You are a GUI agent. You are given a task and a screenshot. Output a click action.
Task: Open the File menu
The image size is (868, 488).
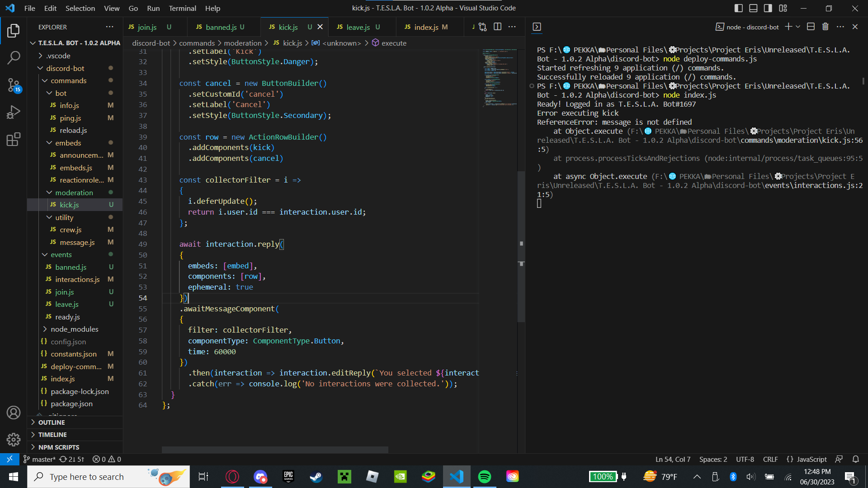[30, 8]
